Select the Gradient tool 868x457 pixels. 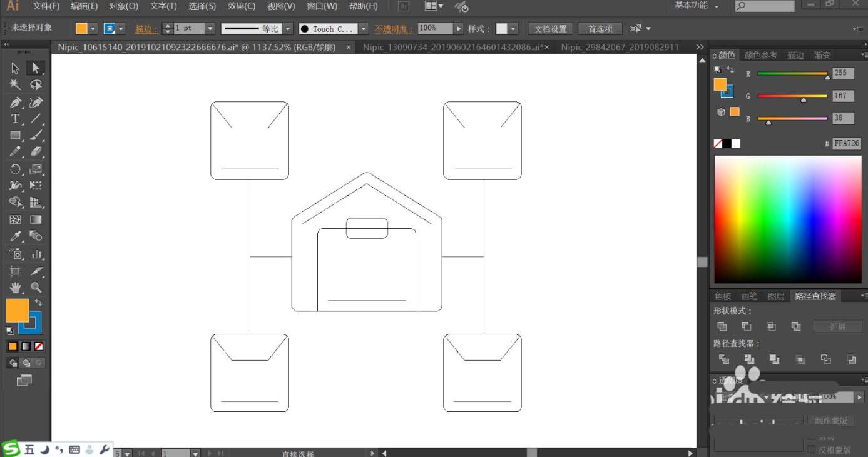36,219
